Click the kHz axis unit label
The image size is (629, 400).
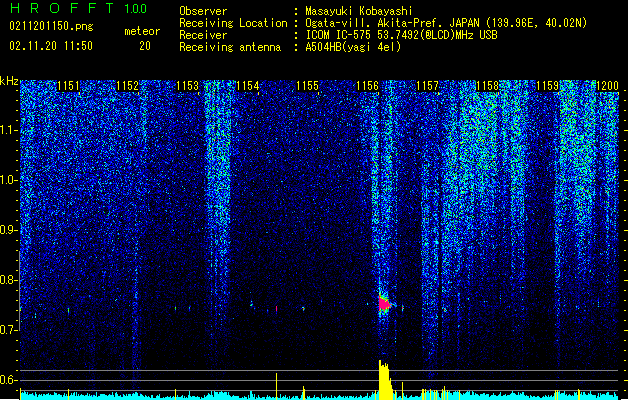(9, 81)
